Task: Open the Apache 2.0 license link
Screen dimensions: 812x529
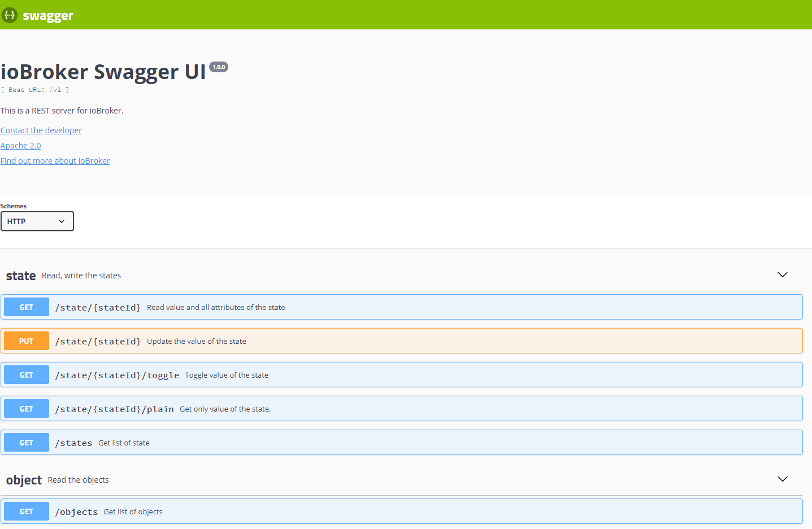Action: coord(20,145)
